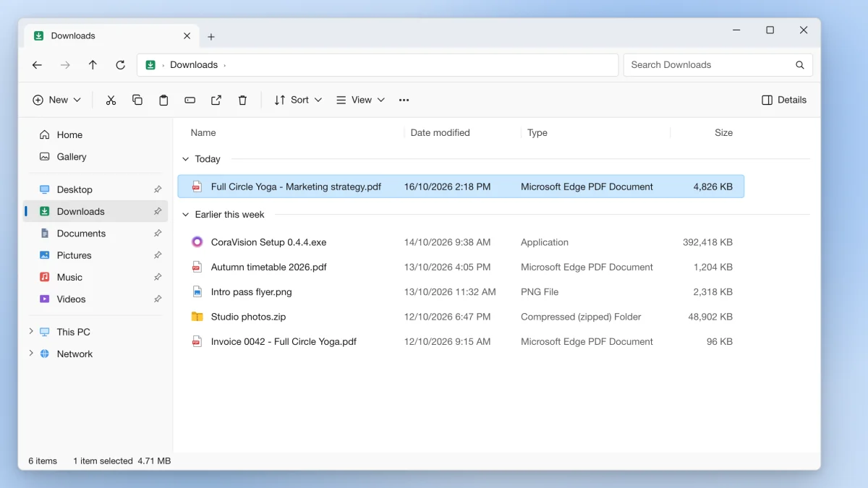Screen dimensions: 868x488
Task: Open the View dropdown menu
Action: pos(360,100)
